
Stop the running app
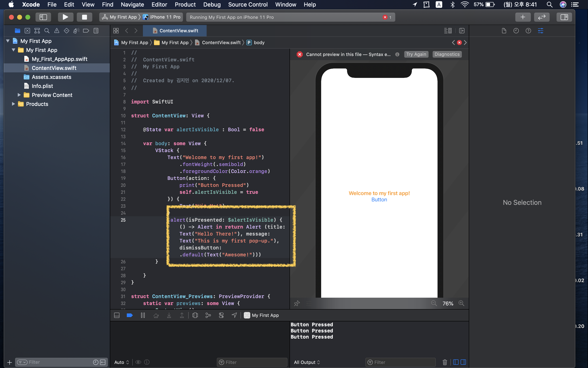tap(84, 17)
